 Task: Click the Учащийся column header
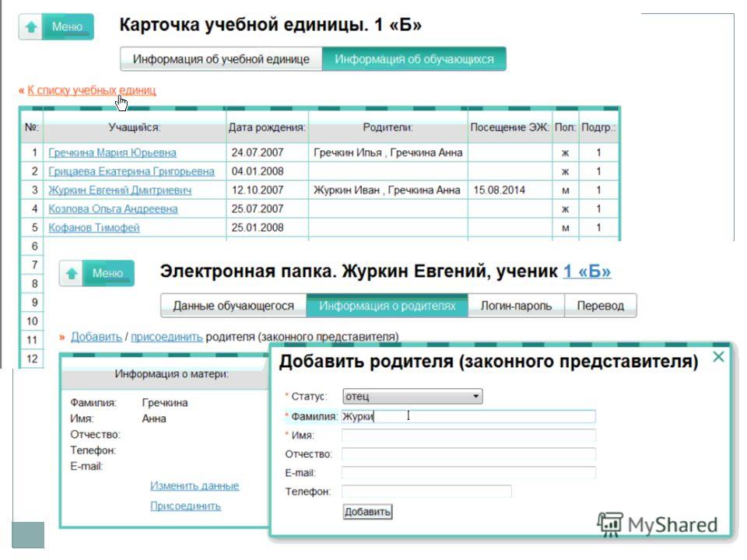pos(135,127)
